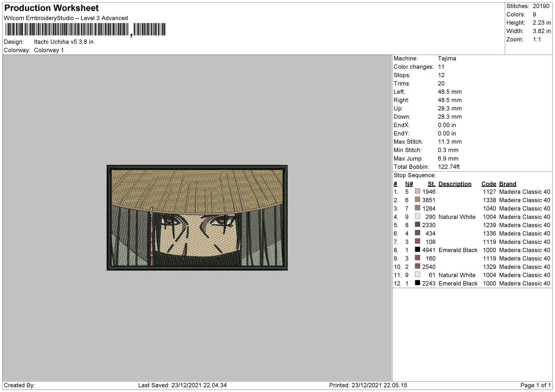Click the 'Production Worksheet' title
The width and height of the screenshot is (555, 392).
51,8
